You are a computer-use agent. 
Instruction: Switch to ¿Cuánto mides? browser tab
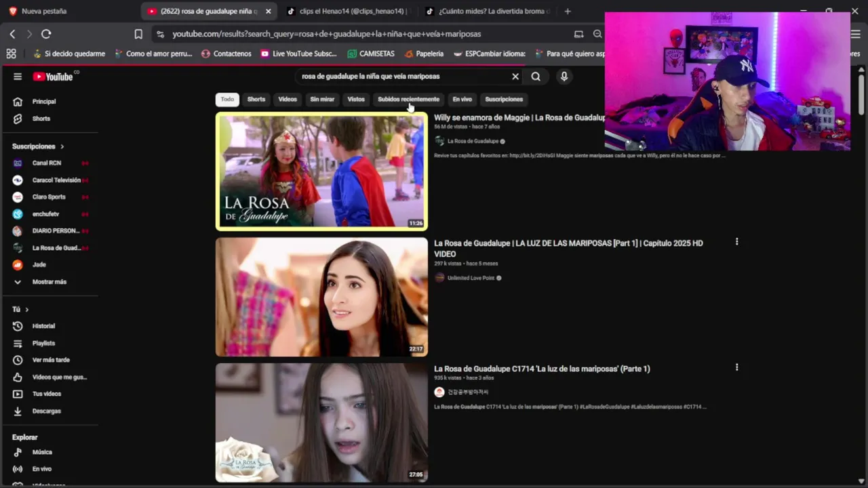tap(487, 12)
